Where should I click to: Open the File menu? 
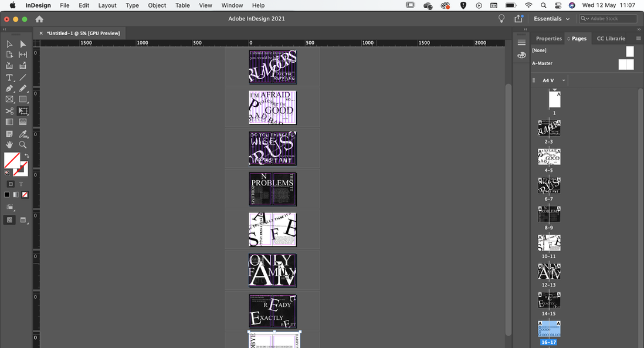click(x=65, y=5)
